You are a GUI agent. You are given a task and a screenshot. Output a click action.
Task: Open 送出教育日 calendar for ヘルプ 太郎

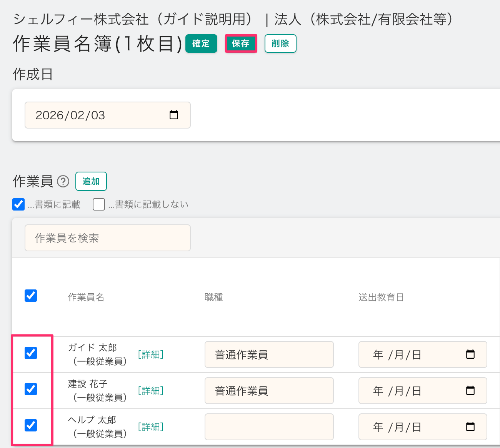coord(470,427)
